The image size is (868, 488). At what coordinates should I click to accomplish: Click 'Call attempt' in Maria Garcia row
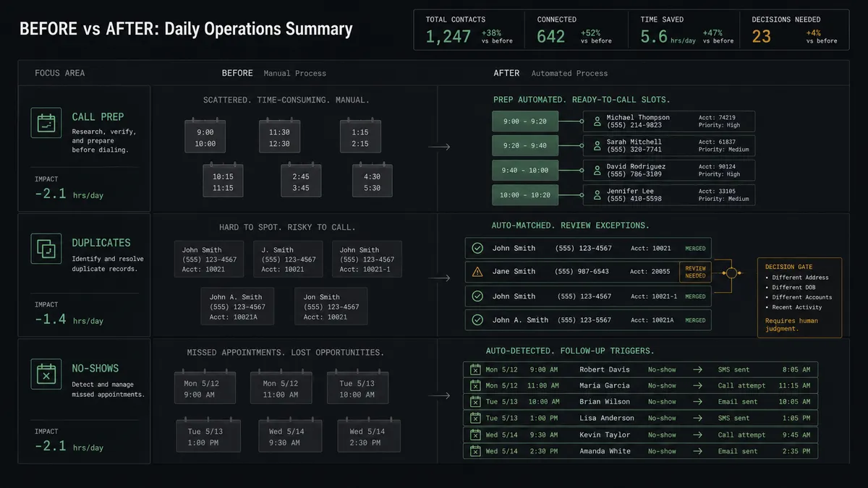point(741,386)
